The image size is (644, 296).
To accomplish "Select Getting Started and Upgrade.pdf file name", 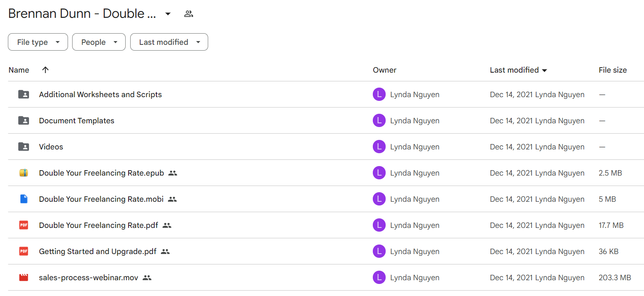I will [x=98, y=251].
